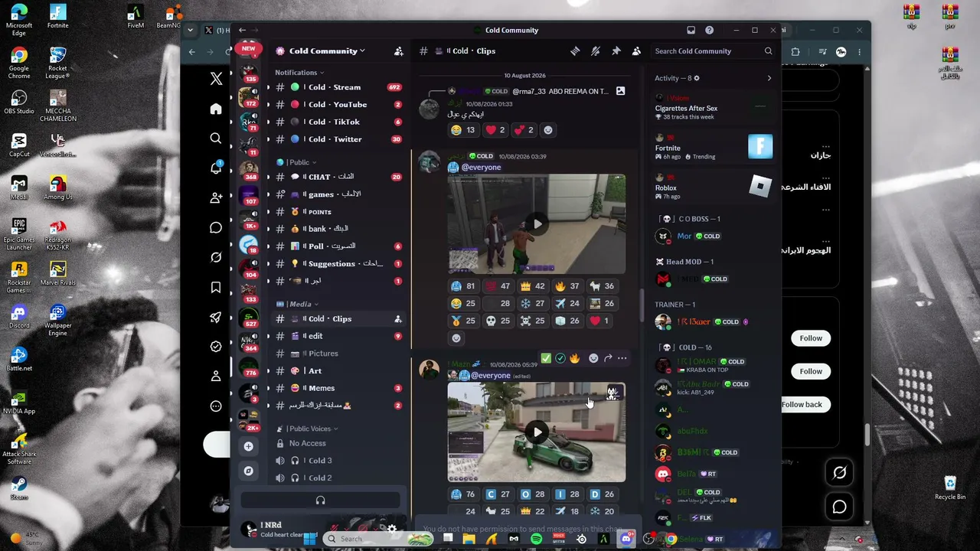The height and width of the screenshot is (551, 980).
Task: Click add reaction smiley on hovered message toolbar
Action: [x=593, y=358]
